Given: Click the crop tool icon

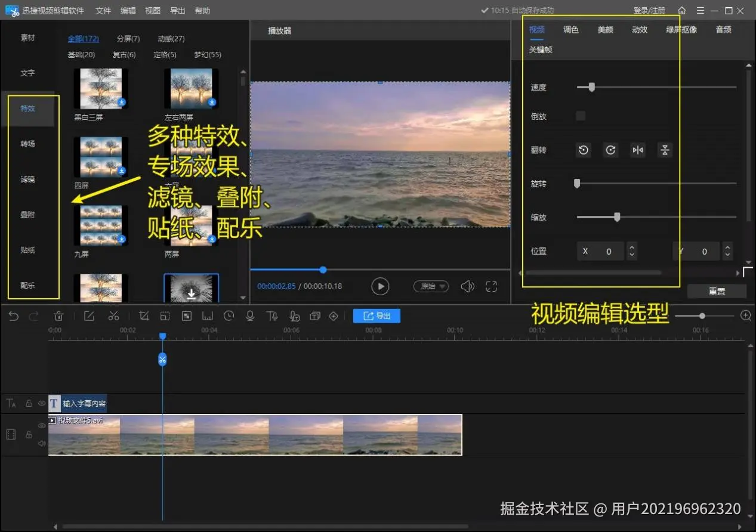Looking at the screenshot, I should tap(144, 316).
